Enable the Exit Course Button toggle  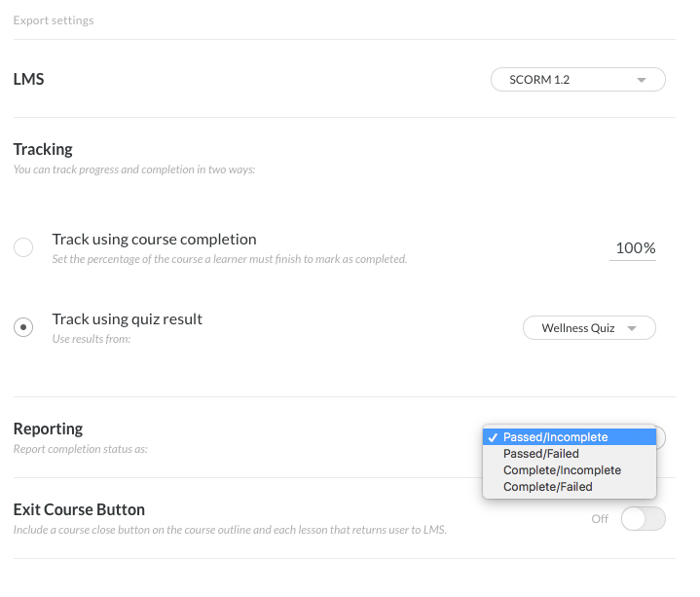(643, 518)
